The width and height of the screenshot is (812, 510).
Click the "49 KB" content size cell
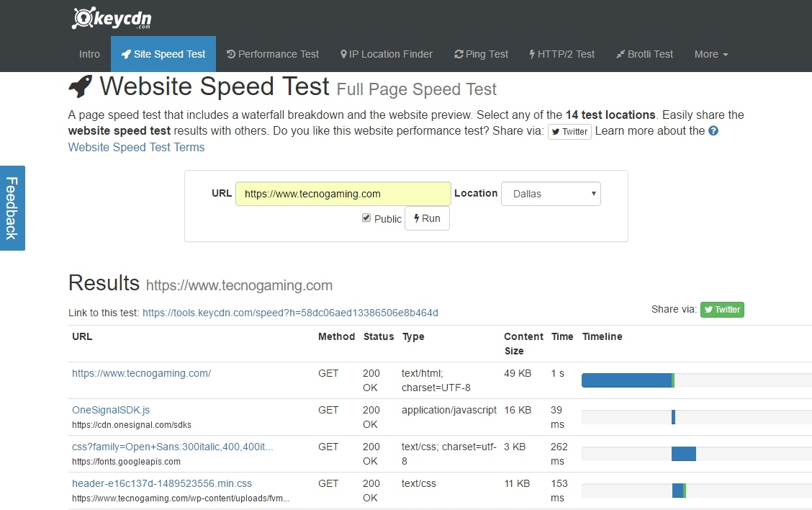click(x=518, y=373)
